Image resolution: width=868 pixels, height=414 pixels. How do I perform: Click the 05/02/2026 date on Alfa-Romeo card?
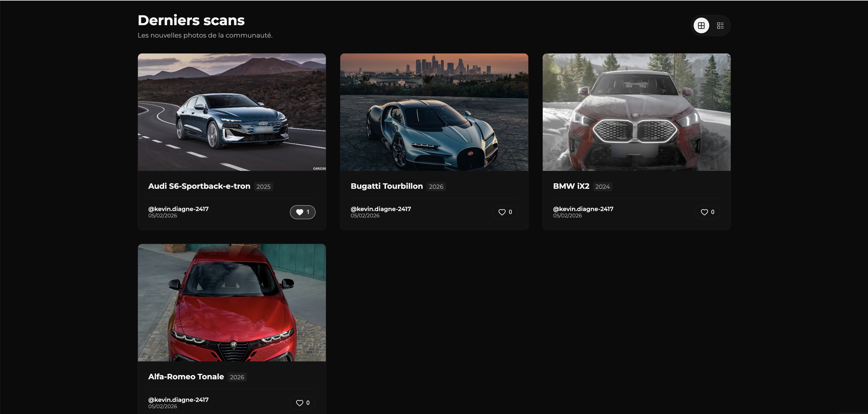pyautogui.click(x=163, y=406)
